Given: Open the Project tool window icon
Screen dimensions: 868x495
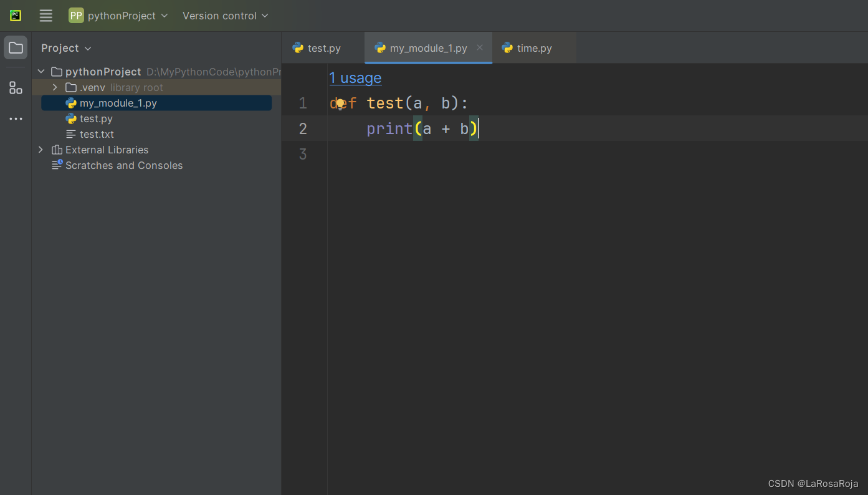Looking at the screenshot, I should [x=15, y=47].
